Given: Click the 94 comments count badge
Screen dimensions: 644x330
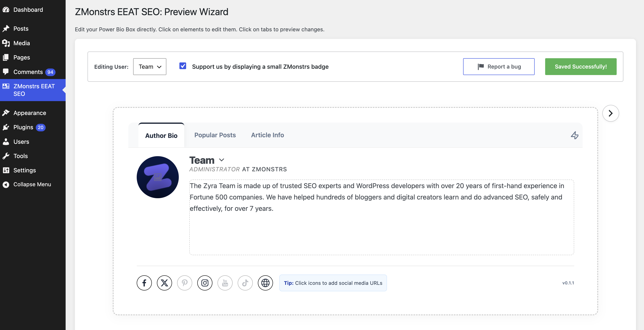Looking at the screenshot, I should tap(50, 72).
